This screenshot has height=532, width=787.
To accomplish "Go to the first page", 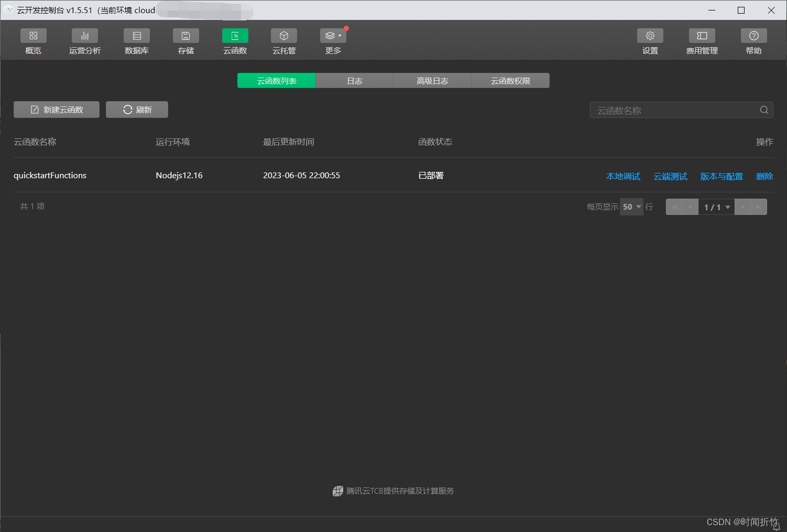I will click(674, 207).
